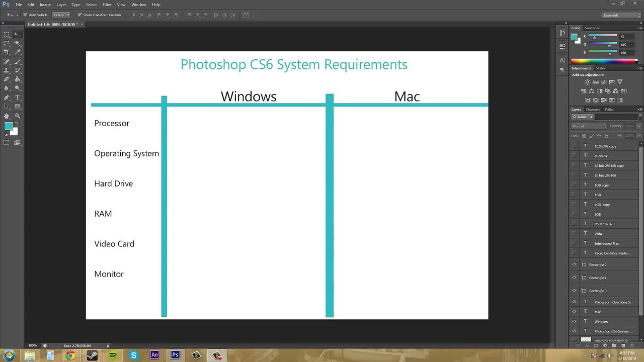
Task: Select the Rectangle 1 layer name
Action: pyautogui.click(x=598, y=278)
